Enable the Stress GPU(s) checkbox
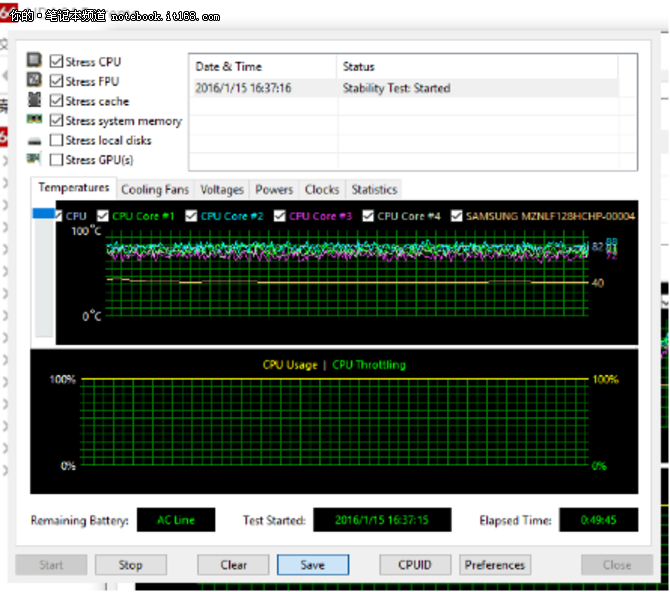The height and width of the screenshot is (592, 670). [56, 160]
